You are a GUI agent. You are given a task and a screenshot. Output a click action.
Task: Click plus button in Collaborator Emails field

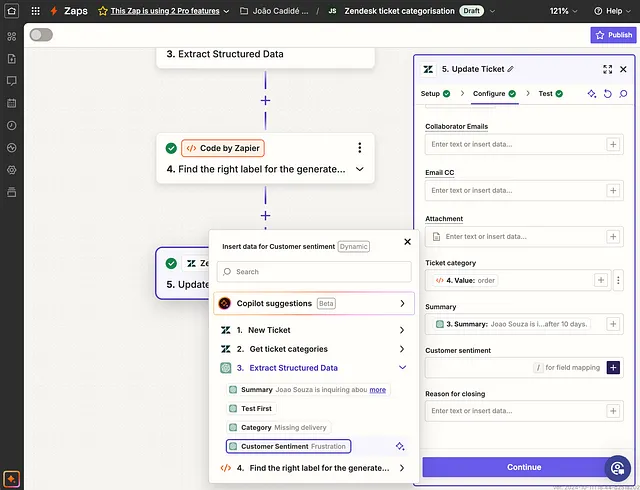point(613,144)
